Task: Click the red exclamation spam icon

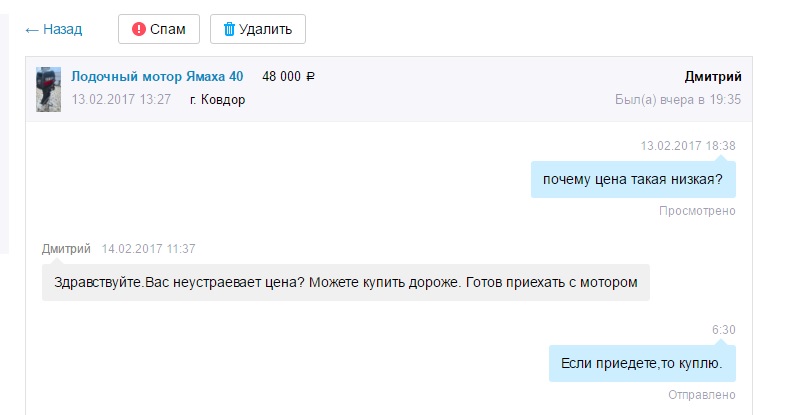Action: [139, 29]
